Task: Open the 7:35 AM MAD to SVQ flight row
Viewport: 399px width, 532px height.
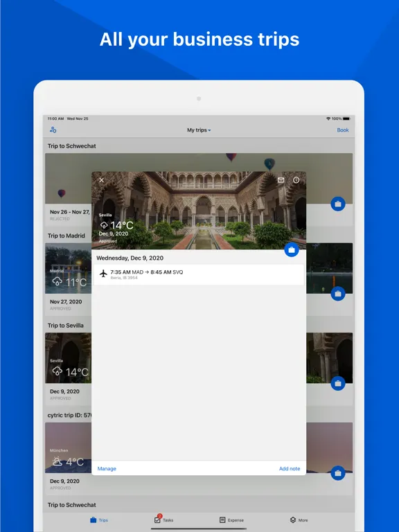Action: click(x=199, y=274)
